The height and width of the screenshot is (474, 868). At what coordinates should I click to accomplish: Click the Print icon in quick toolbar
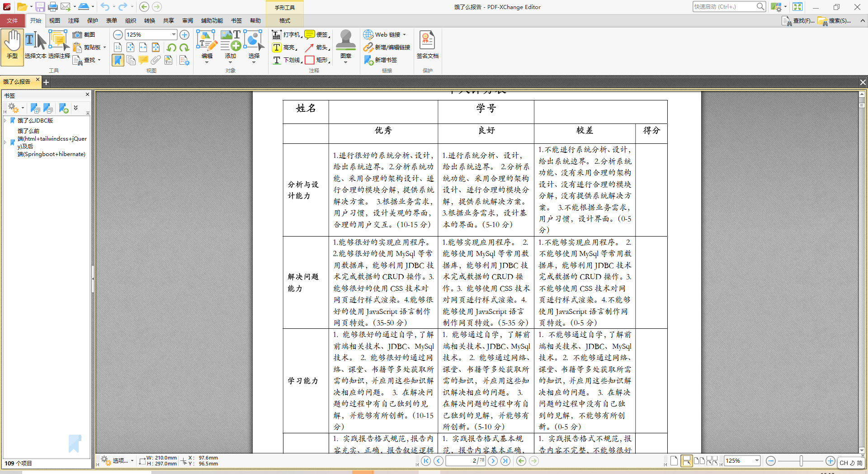[52, 7]
